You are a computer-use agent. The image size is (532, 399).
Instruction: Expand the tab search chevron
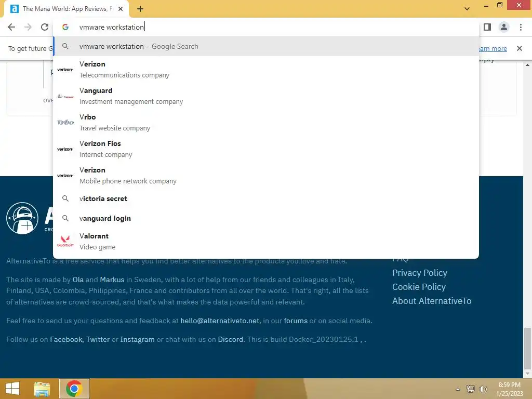click(x=467, y=9)
